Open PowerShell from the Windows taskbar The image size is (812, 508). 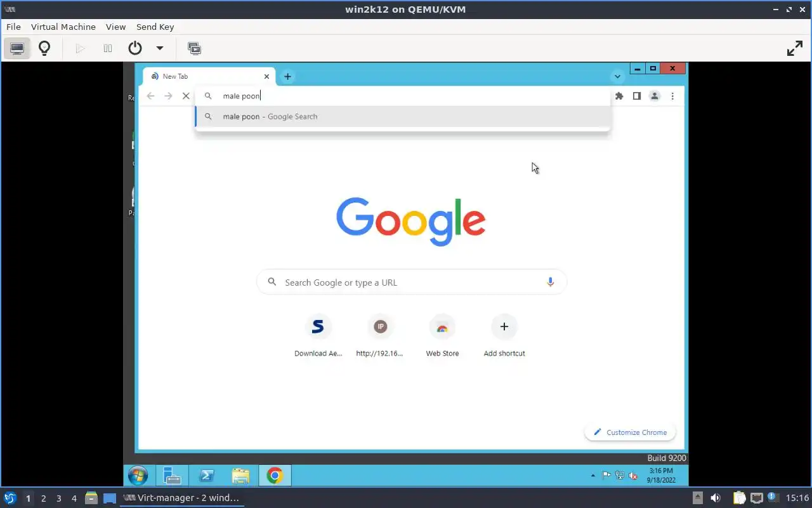pyautogui.click(x=206, y=475)
